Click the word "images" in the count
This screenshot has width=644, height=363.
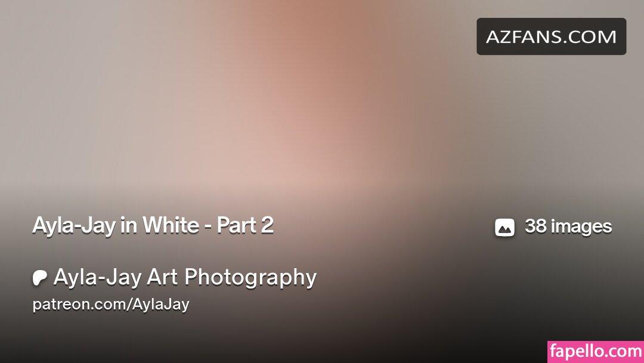(581, 227)
